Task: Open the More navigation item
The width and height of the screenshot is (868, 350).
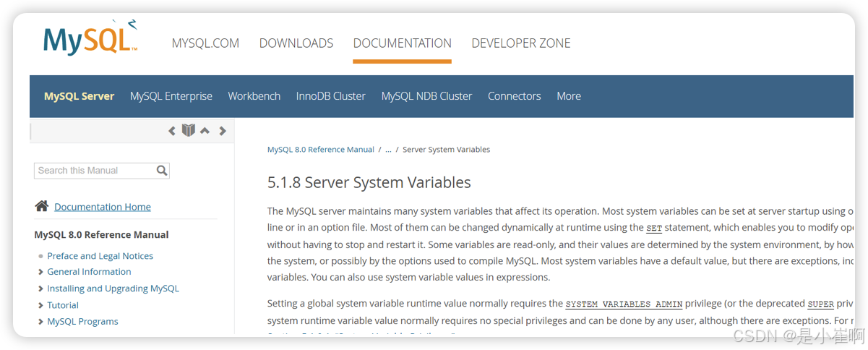Action: pyautogui.click(x=569, y=96)
